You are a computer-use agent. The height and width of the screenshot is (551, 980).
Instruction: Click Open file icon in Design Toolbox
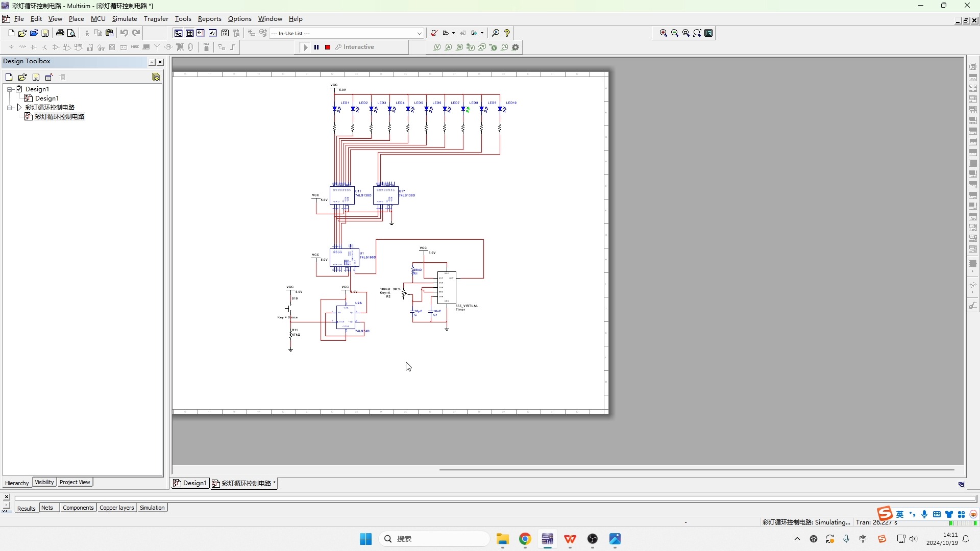[x=22, y=77]
